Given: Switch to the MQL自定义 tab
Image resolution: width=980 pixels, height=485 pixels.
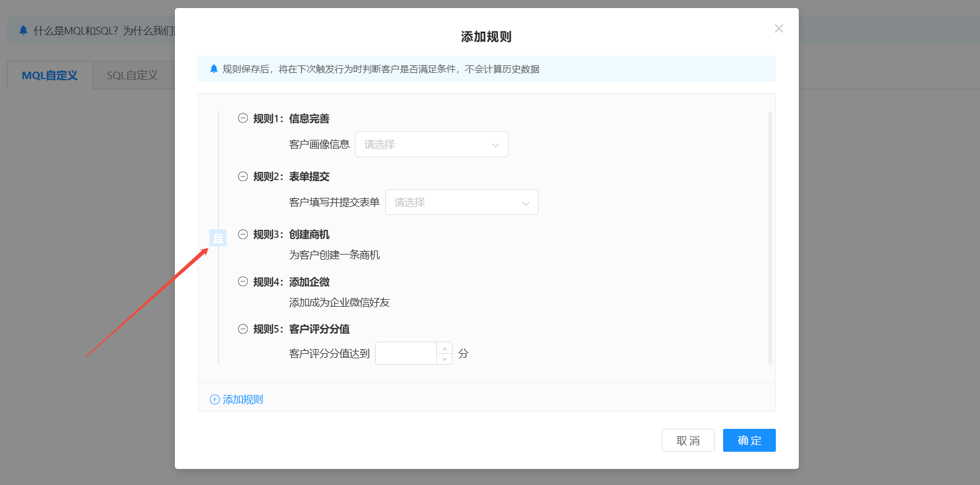Looking at the screenshot, I should pos(49,75).
